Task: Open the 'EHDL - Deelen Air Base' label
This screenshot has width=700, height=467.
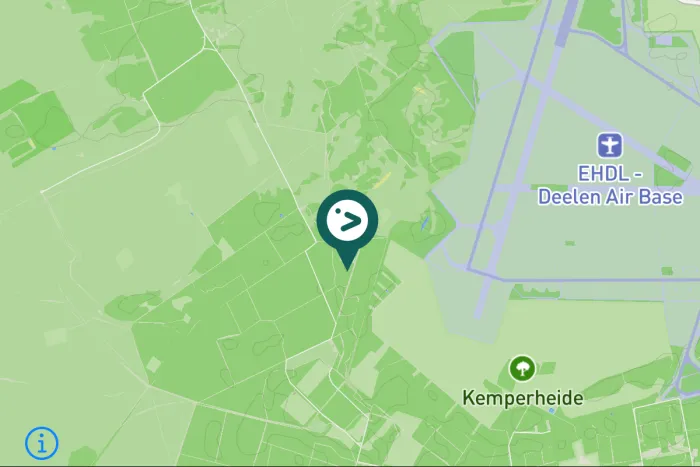Action: (x=610, y=185)
